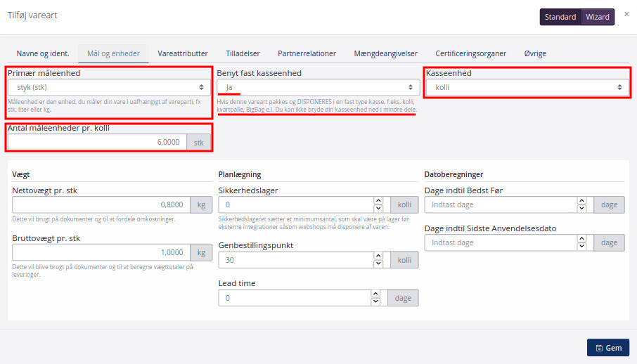Increment Dage indtil Bedst Før stepper
The height and width of the screenshot is (364, 637).
click(x=581, y=201)
